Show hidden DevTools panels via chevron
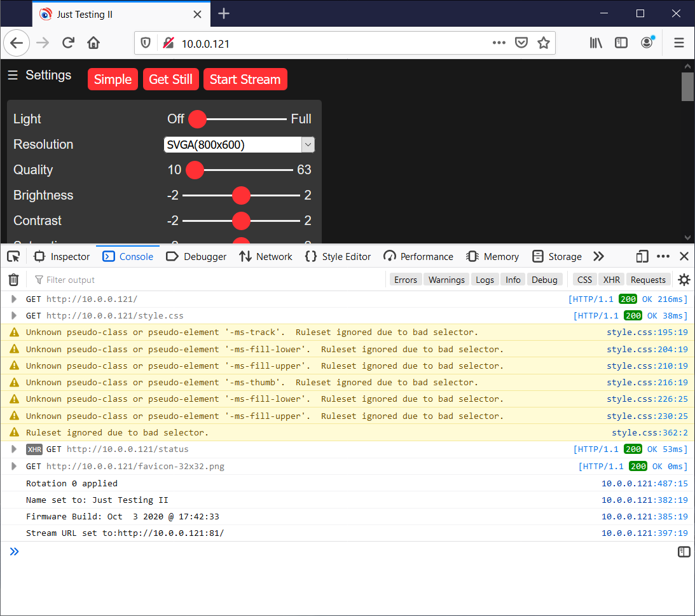695x616 pixels. coord(598,256)
